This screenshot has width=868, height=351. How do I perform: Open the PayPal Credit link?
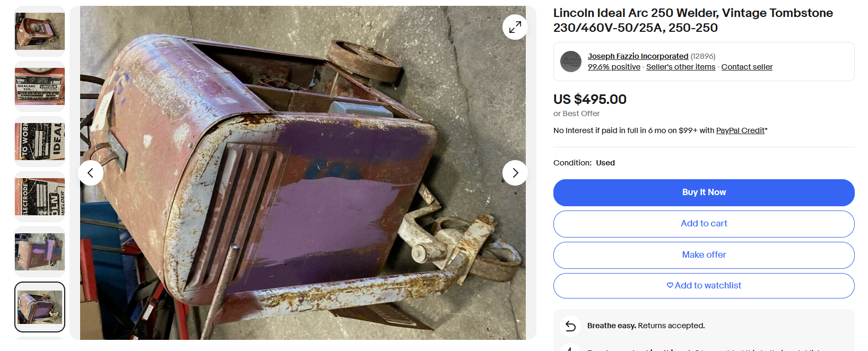(740, 130)
